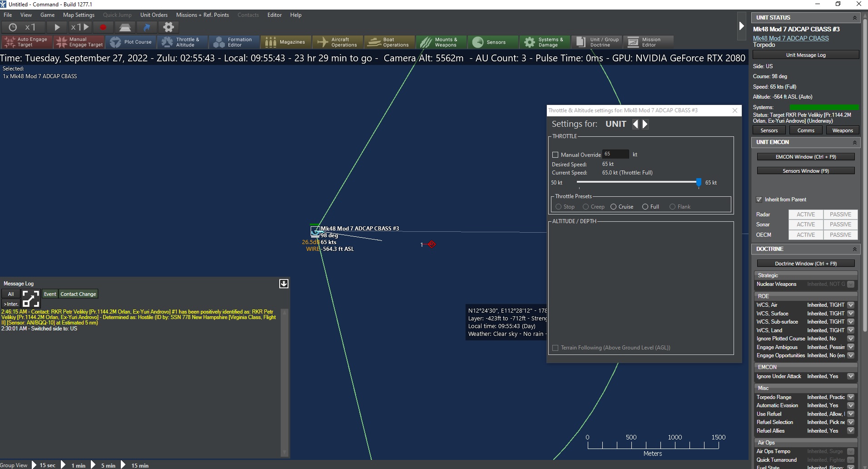Viewport: 868px width, 469px height.
Task: Open Aircraft Operations
Action: 338,42
